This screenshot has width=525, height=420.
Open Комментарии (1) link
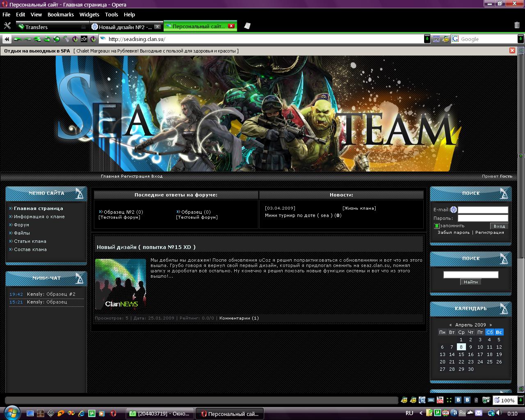[x=239, y=318]
